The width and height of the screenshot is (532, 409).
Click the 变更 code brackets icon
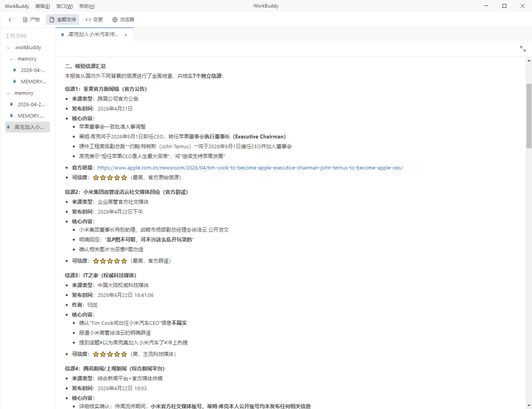coord(88,20)
